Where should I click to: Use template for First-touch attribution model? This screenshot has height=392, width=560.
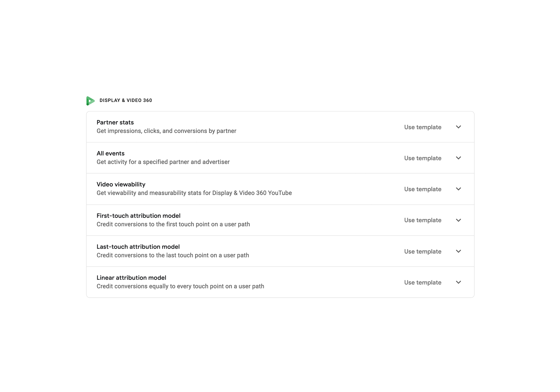tap(423, 220)
